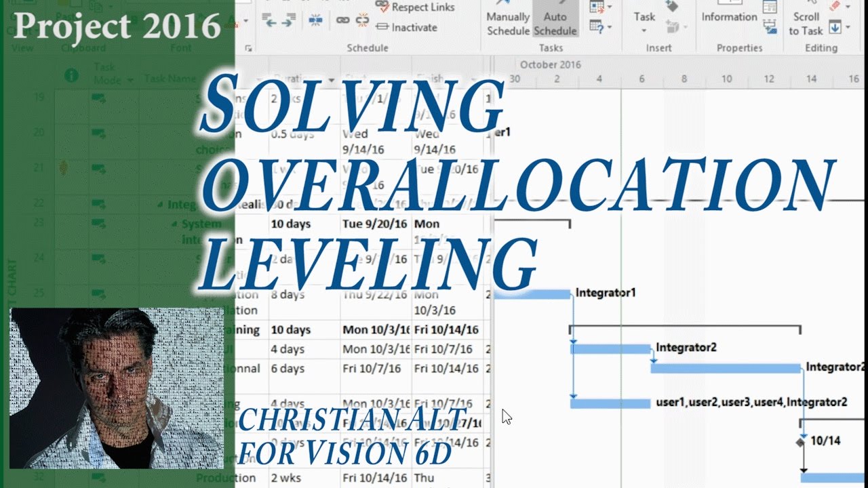Open the Clear eraser dropdown arrow

click(848, 7)
